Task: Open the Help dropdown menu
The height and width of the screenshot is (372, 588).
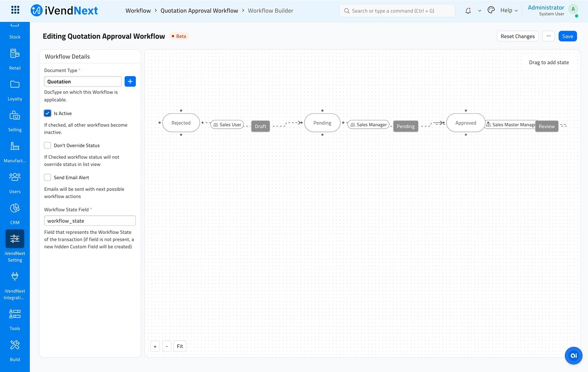Action: [509, 10]
